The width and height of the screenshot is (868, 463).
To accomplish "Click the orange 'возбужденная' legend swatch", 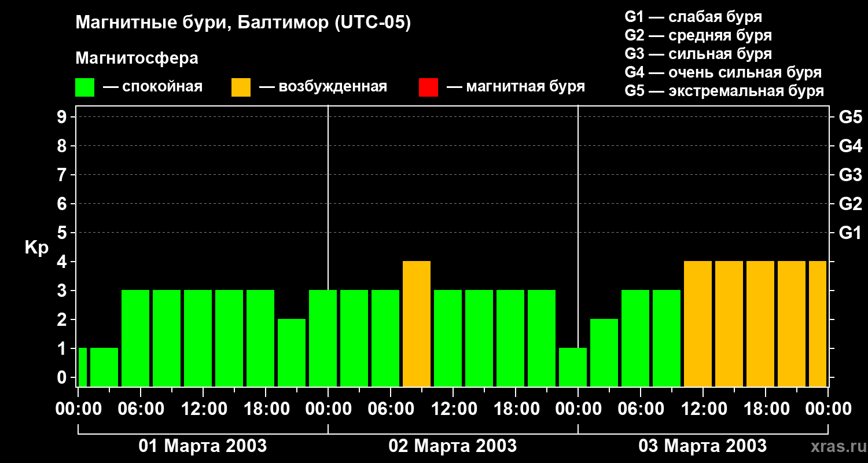I will point(241,87).
